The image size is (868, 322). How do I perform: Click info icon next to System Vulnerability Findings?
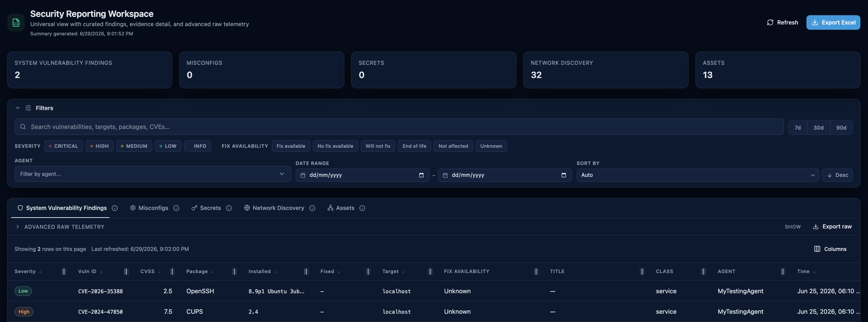115,208
